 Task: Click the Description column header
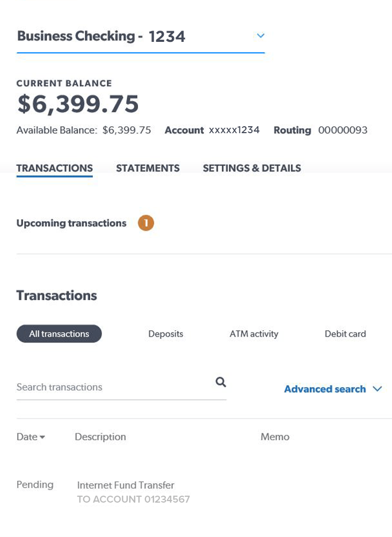pos(100,437)
